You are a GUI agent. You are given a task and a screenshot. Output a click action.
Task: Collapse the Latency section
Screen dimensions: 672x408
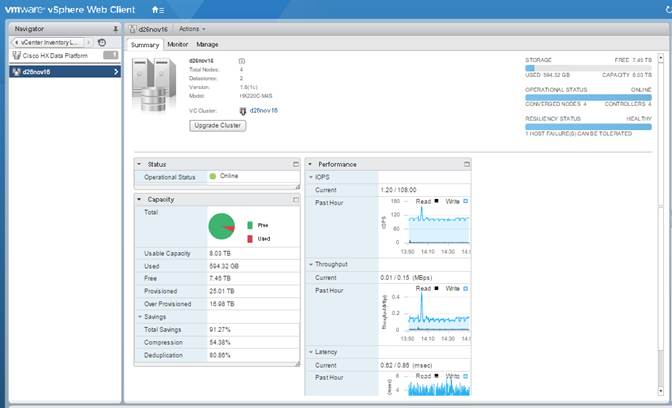311,352
